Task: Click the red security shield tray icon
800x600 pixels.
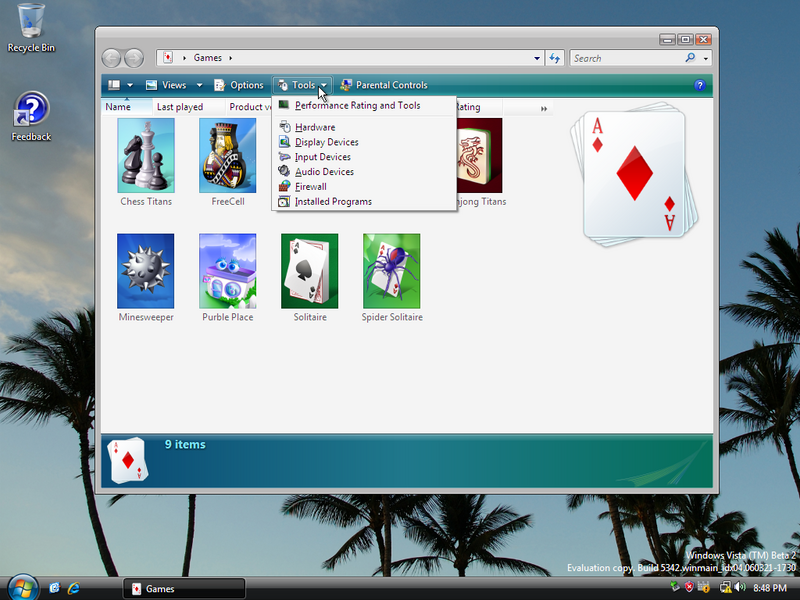Action: pos(689,587)
